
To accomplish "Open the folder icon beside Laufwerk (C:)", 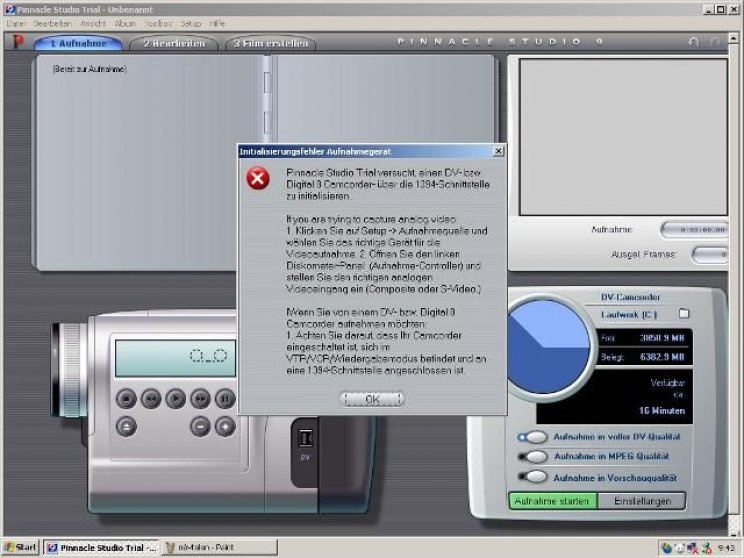I will pyautogui.click(x=684, y=314).
